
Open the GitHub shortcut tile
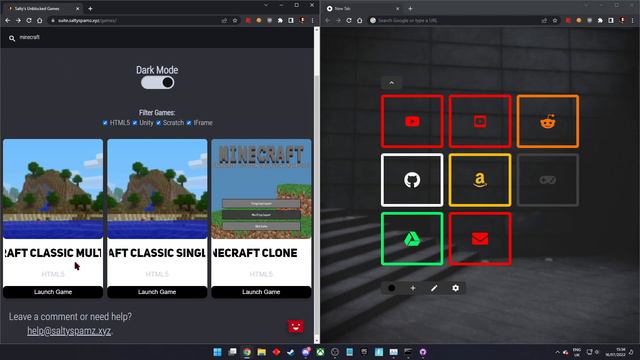(412, 180)
